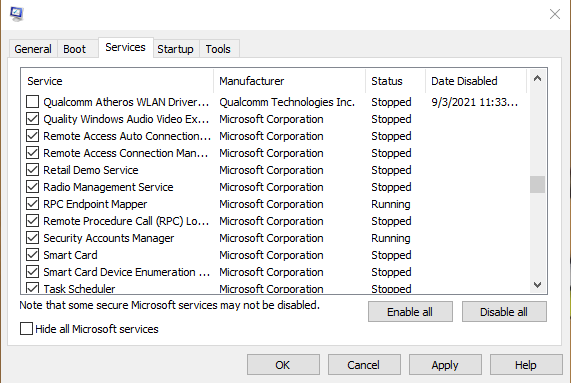Sort by Date Disabled column header
The width and height of the screenshot is (571, 383).
[476, 81]
